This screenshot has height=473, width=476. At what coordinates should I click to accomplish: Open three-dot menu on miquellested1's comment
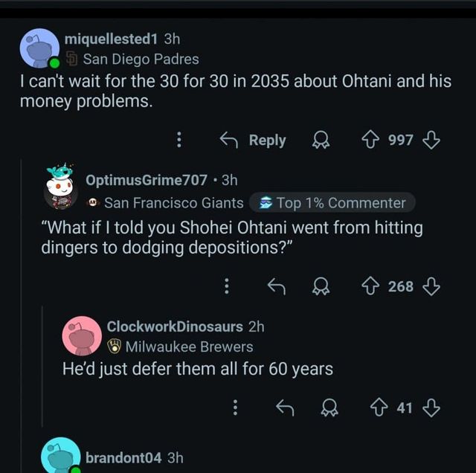pos(178,140)
